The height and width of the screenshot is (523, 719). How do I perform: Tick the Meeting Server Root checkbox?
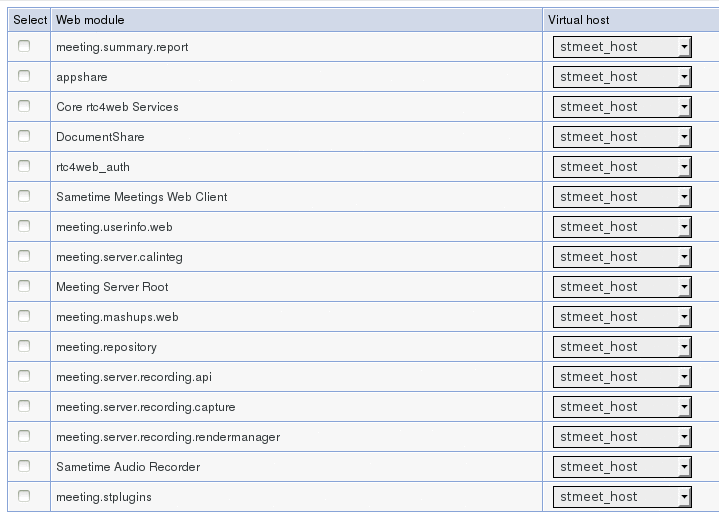coord(24,286)
